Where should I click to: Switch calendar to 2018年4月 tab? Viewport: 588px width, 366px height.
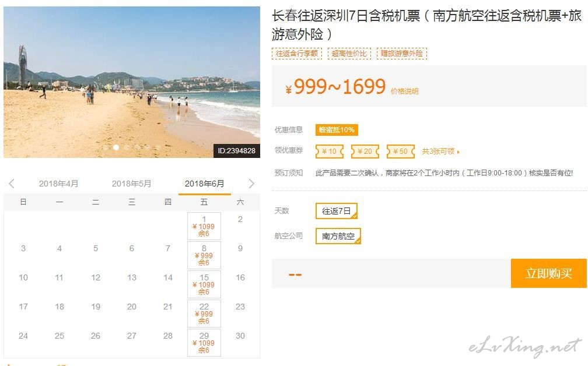58,184
